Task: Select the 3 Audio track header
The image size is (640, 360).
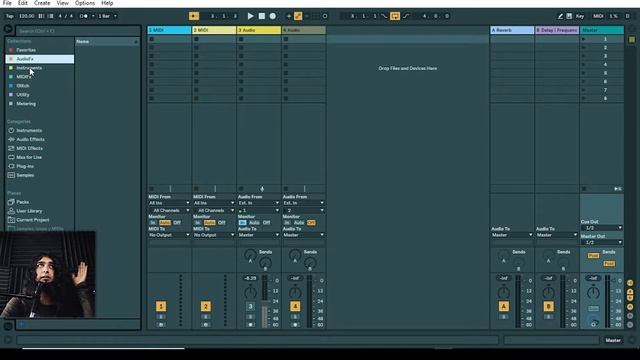Action: point(259,30)
